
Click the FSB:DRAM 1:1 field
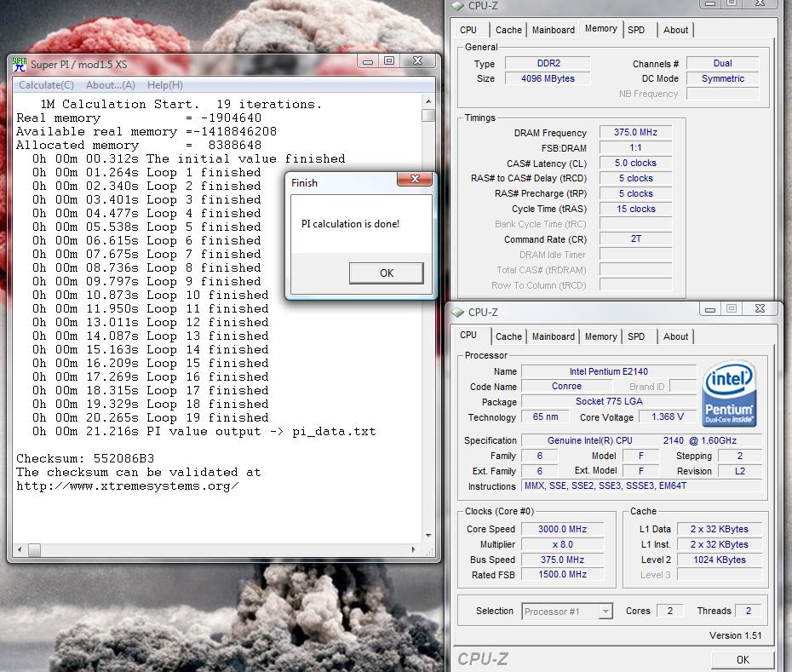(x=635, y=147)
